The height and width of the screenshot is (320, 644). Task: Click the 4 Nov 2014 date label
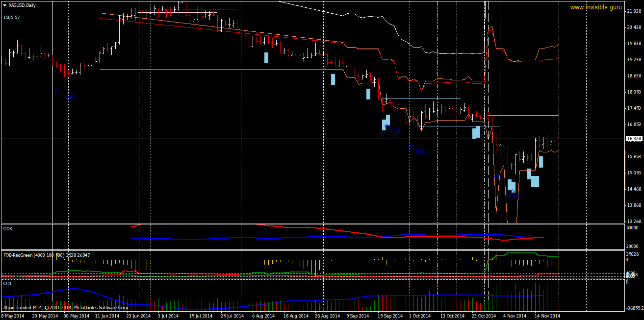[x=514, y=316]
